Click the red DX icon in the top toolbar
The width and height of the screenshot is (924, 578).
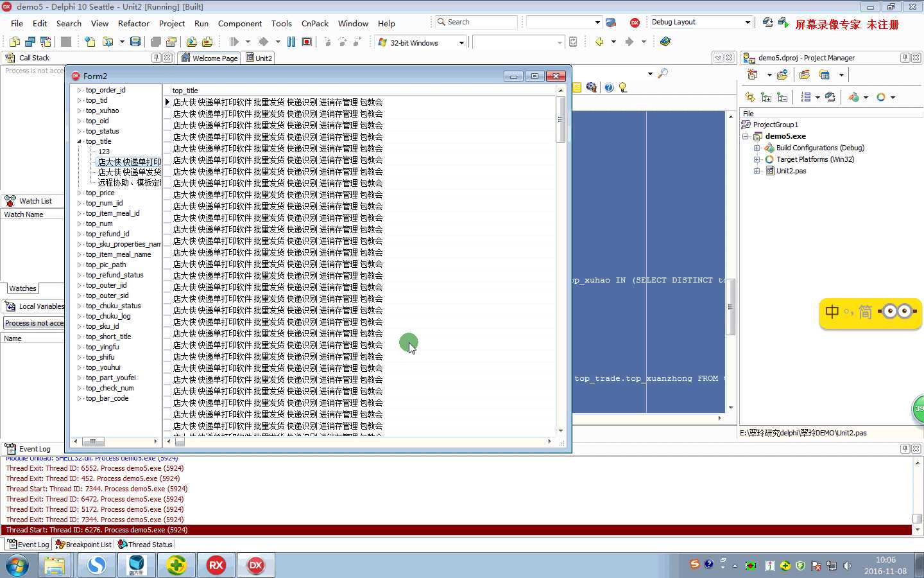coord(635,22)
